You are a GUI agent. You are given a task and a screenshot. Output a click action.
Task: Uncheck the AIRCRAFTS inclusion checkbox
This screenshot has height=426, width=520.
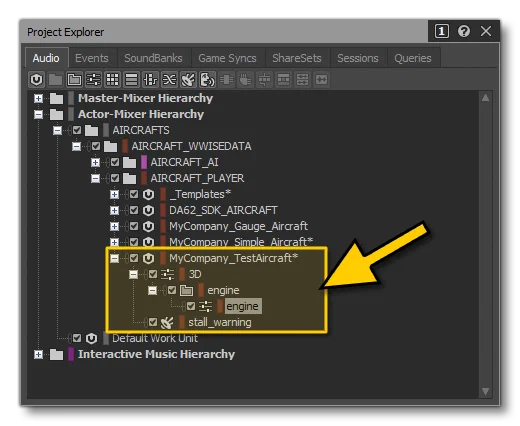(x=77, y=130)
